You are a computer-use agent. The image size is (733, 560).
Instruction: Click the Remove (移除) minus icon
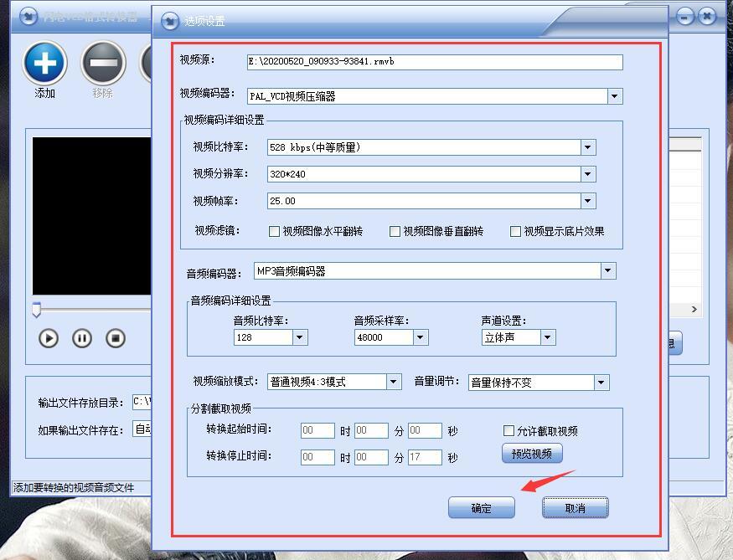[103, 63]
